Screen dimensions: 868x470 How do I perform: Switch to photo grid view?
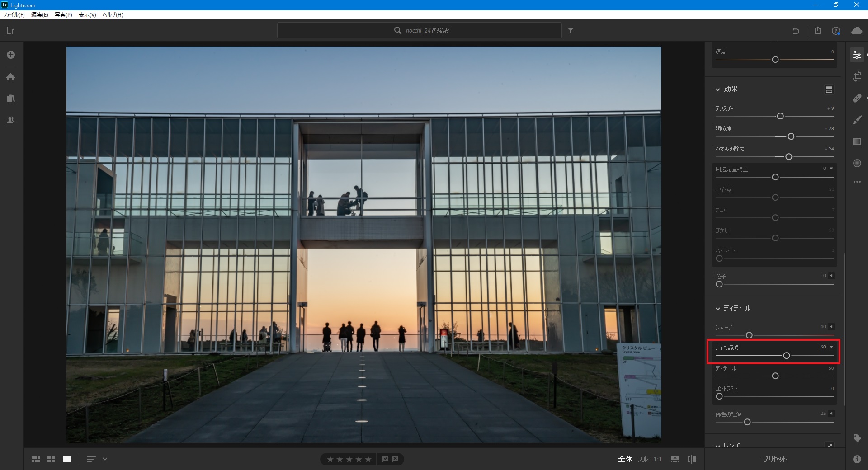click(x=36, y=459)
